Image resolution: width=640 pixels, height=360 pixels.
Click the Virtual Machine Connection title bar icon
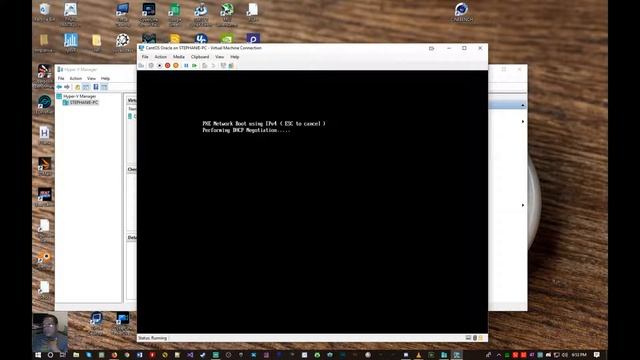point(141,48)
